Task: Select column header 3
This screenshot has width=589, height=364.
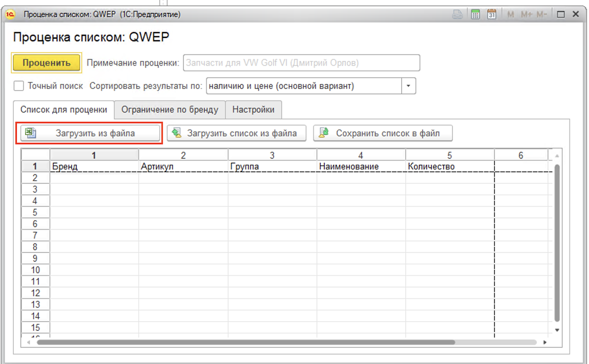Action: (272, 155)
